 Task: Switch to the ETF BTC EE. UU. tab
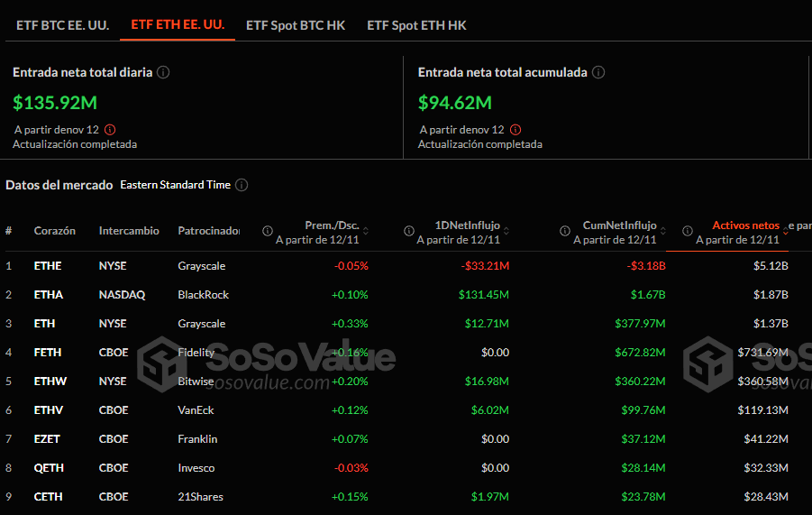coord(63,25)
